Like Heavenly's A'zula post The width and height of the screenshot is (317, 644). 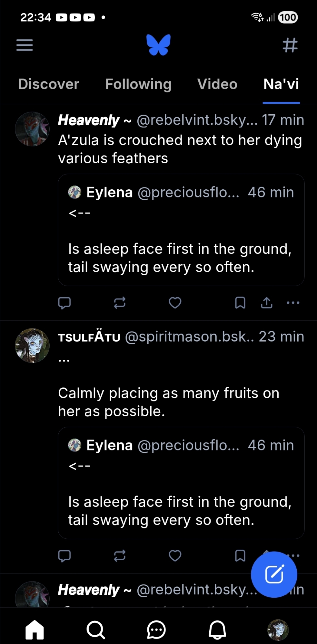coord(175,303)
